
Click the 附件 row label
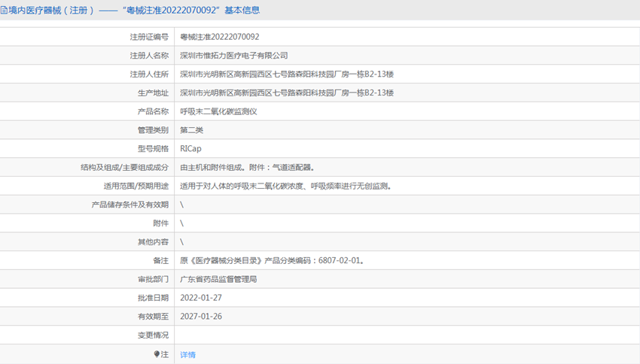tap(161, 223)
